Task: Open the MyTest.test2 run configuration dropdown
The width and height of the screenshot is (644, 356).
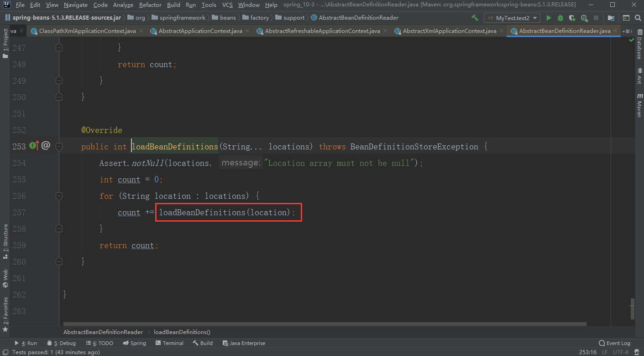Action: (x=512, y=18)
